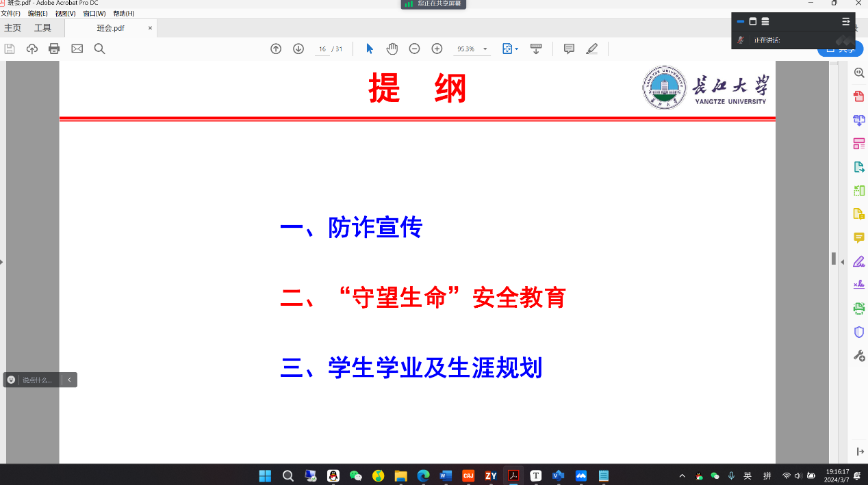
Task: Open Microsoft Edge from the taskbar
Action: (x=423, y=475)
